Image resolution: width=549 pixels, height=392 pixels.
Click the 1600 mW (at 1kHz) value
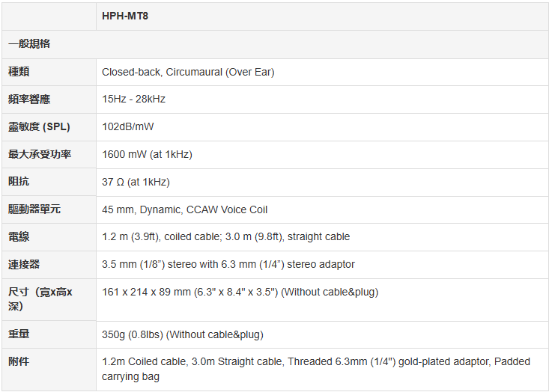coord(147,155)
